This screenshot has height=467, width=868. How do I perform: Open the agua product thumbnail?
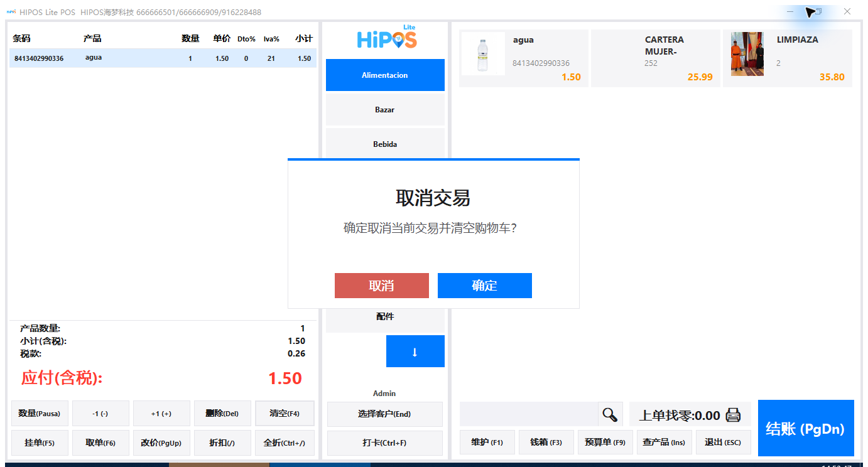482,55
